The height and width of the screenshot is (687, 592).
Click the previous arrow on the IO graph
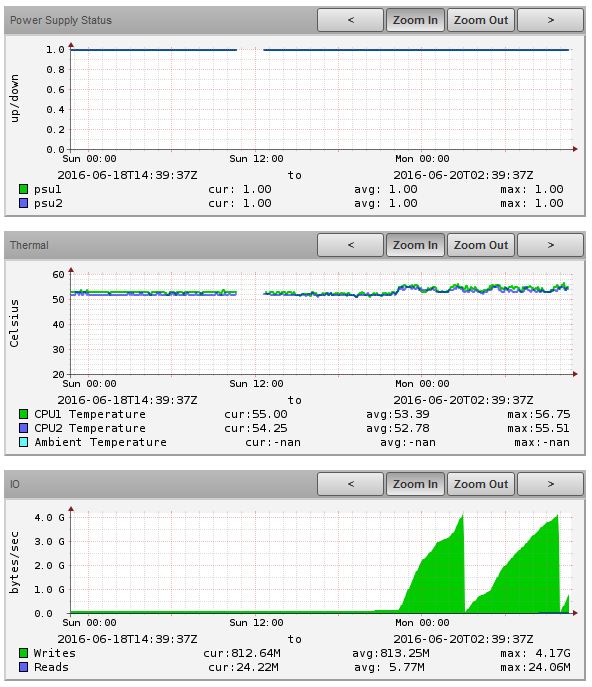click(350, 484)
